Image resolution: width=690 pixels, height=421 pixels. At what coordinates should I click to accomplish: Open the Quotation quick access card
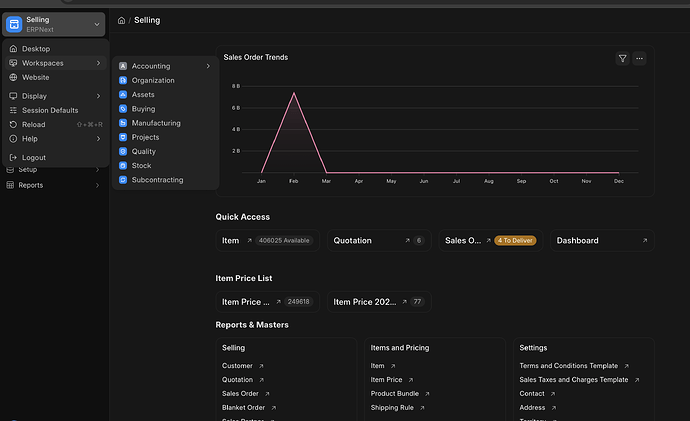379,241
